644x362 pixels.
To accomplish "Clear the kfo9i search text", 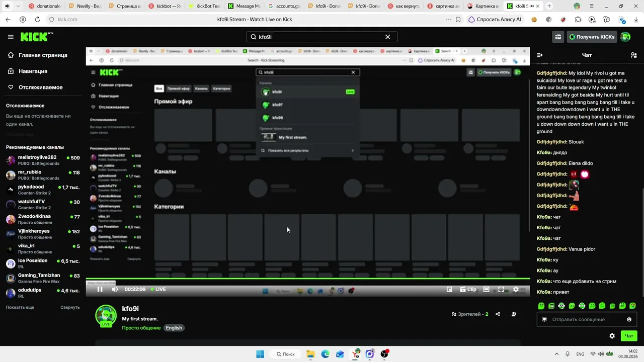I will click(387, 37).
